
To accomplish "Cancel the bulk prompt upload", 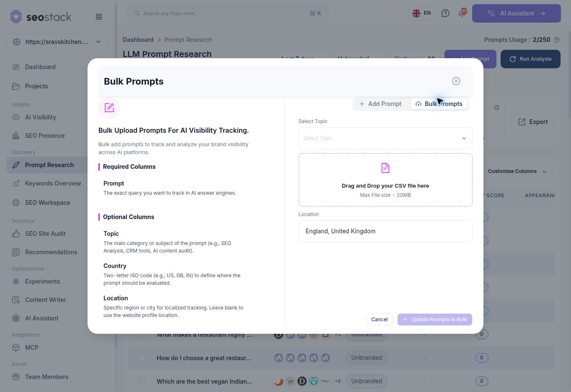I will point(379,320).
